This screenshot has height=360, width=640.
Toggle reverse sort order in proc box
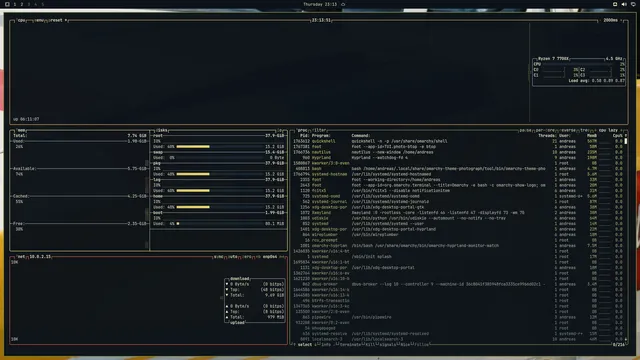click(567, 130)
